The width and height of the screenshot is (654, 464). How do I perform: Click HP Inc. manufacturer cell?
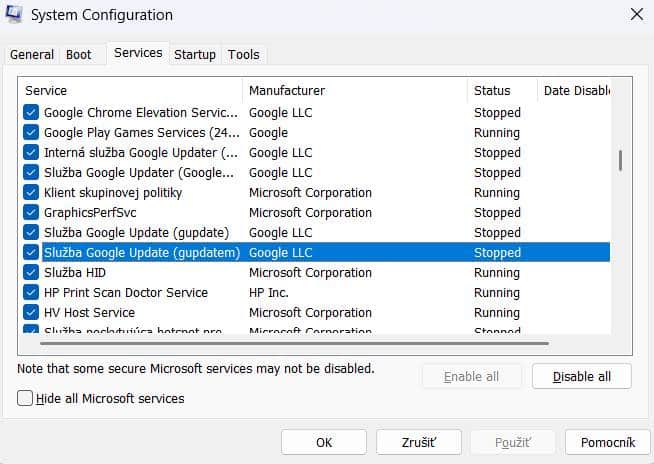tap(269, 293)
